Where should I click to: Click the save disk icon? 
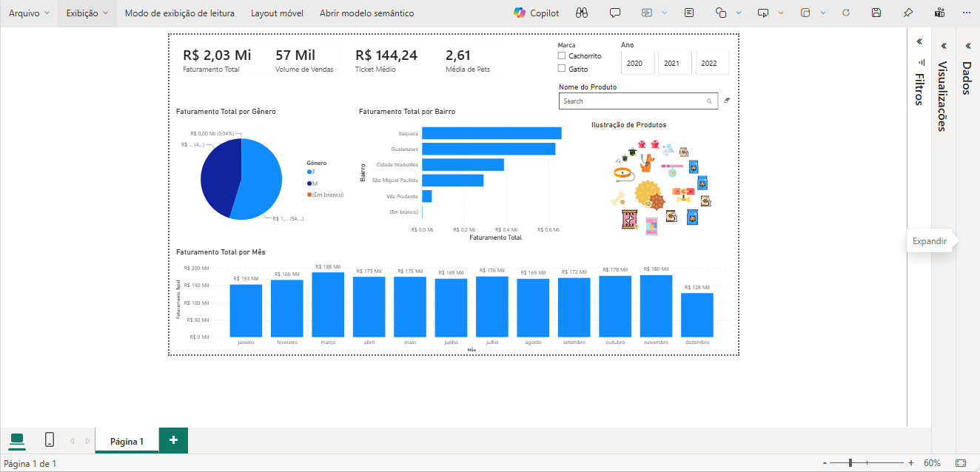(876, 13)
